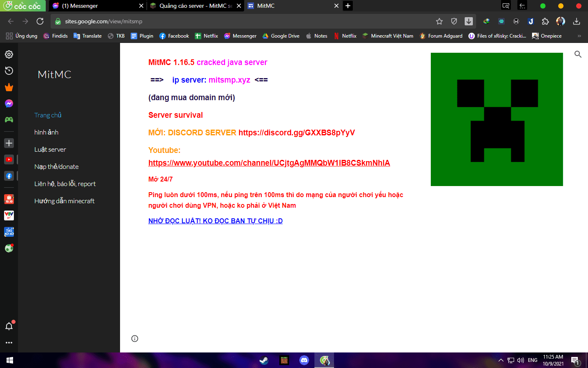Open the hình ảnh page
Image resolution: width=588 pixels, height=368 pixels.
pos(46,132)
